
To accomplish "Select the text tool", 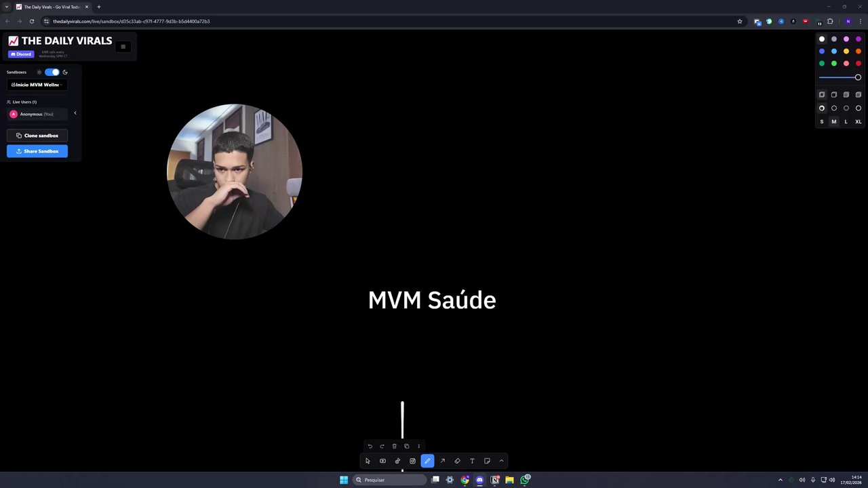I will coord(472,461).
